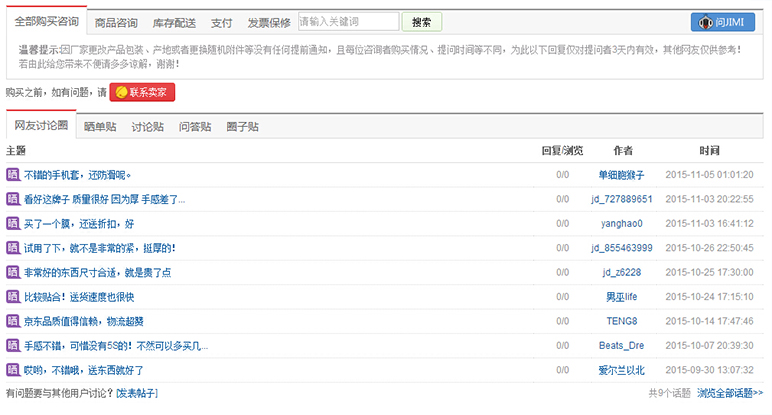
Task: Click the JIMI robot icon
Action: coord(706,22)
